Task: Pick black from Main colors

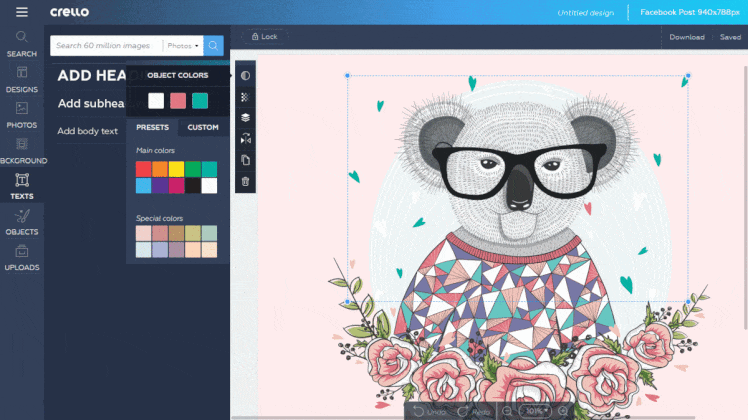Action: pyautogui.click(x=193, y=186)
